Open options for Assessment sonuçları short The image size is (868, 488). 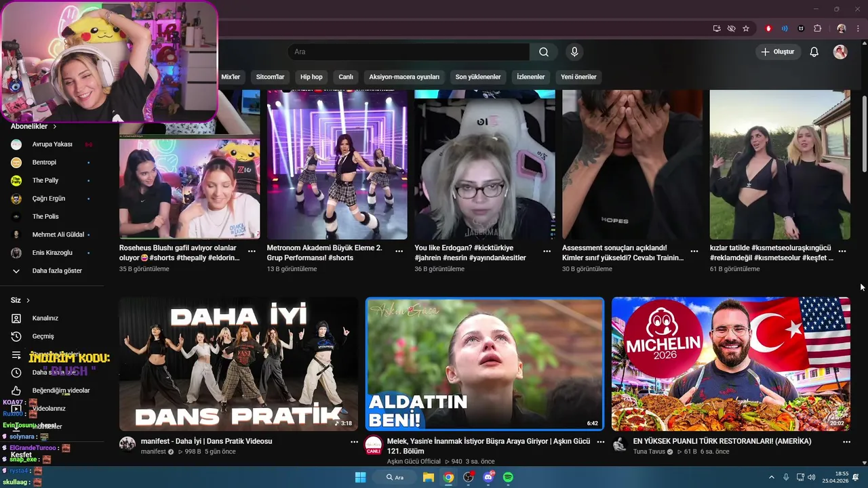[694, 251]
